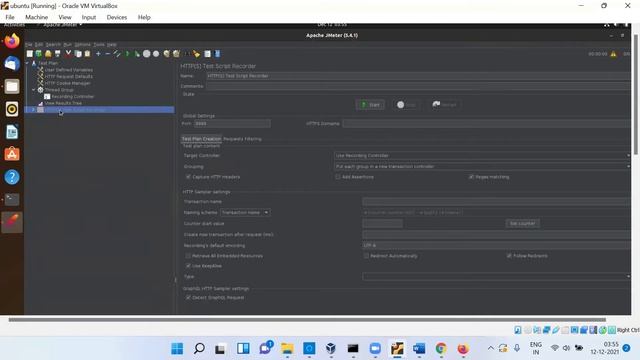Click the Start button for the recorder

(x=370, y=105)
